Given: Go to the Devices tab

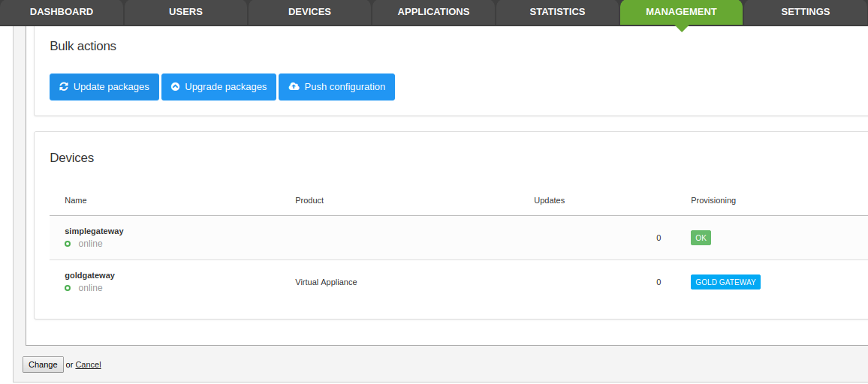Looking at the screenshot, I should click(x=309, y=12).
